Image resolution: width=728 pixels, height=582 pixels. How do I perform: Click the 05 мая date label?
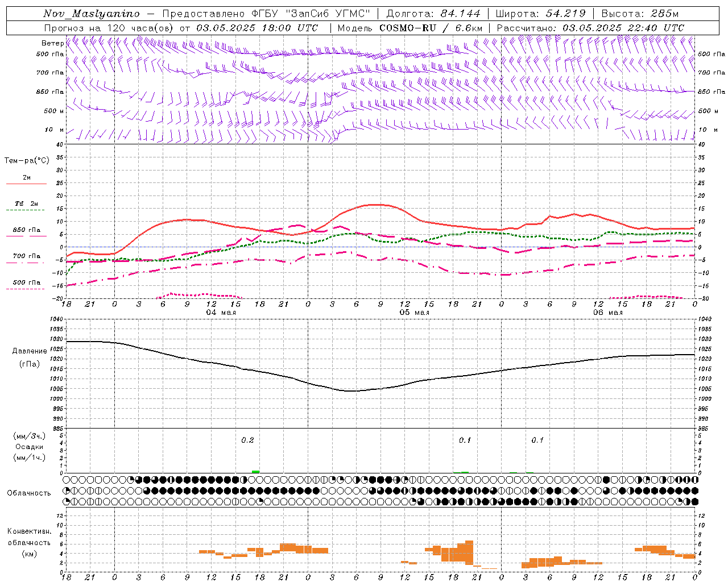[414, 313]
